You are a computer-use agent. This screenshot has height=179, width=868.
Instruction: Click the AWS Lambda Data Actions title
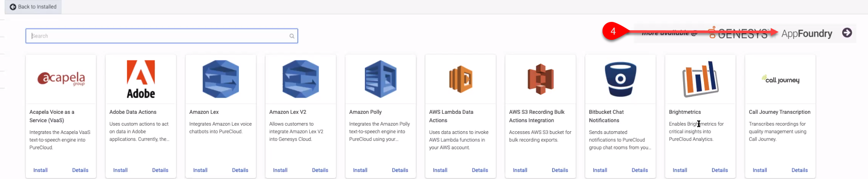451,116
